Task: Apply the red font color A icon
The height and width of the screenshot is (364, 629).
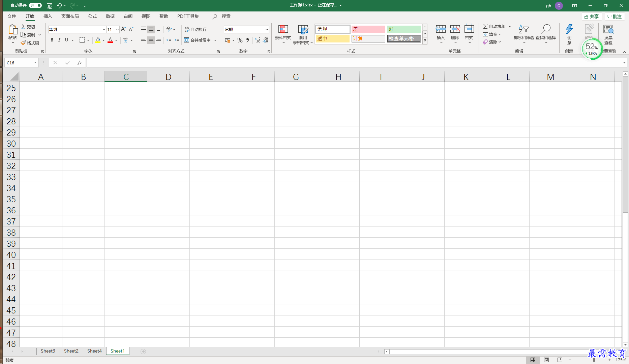Action: (110, 40)
